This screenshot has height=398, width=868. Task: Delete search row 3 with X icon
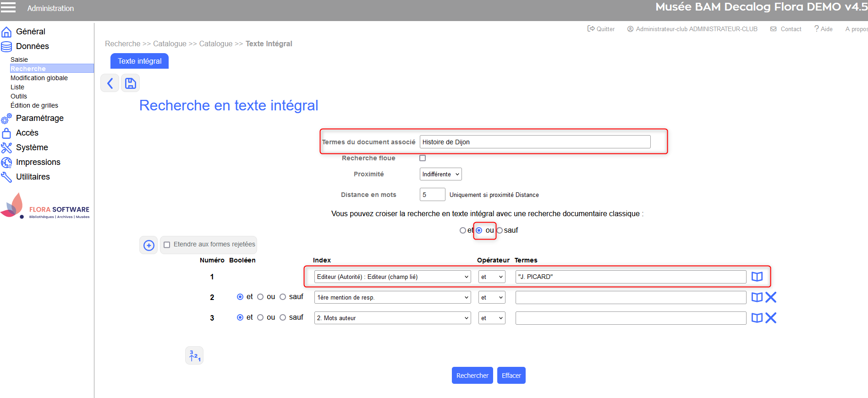(x=771, y=318)
